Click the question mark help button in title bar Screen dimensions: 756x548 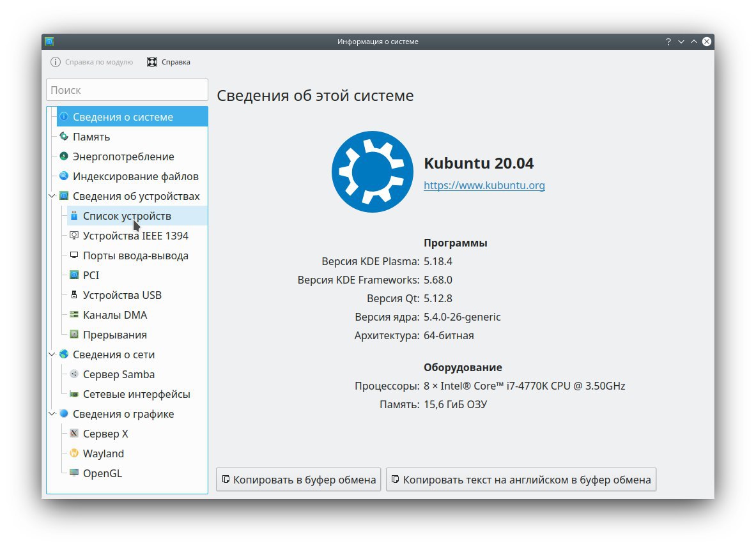tap(668, 42)
